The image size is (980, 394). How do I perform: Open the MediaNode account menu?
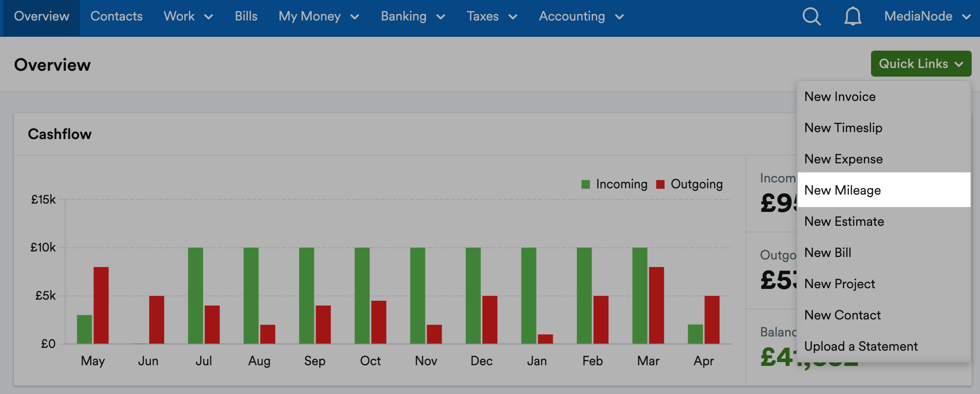click(927, 17)
